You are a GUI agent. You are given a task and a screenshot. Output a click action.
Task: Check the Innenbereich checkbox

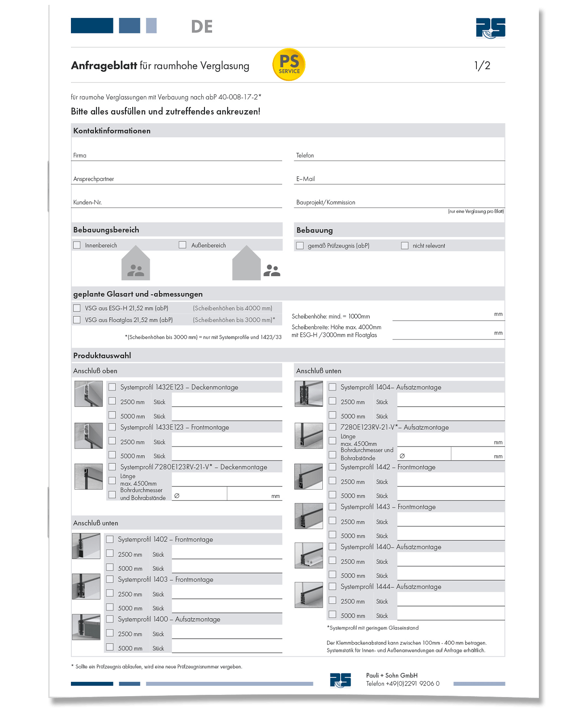pyautogui.click(x=77, y=245)
